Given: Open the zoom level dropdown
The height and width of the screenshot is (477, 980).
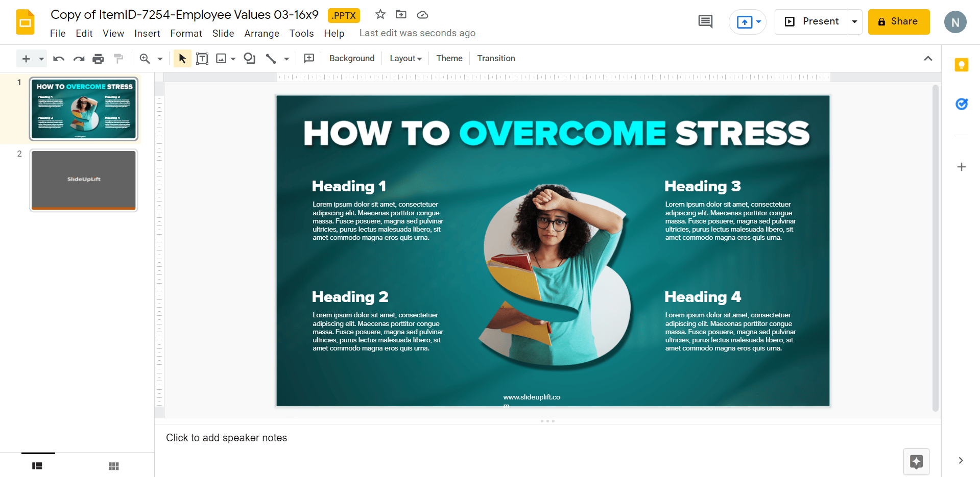Looking at the screenshot, I should tap(159, 58).
